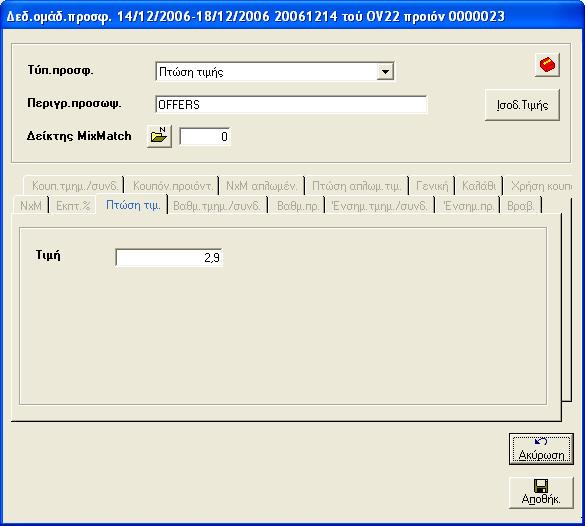Select the Πτώση τιμ. tab

(x=133, y=205)
